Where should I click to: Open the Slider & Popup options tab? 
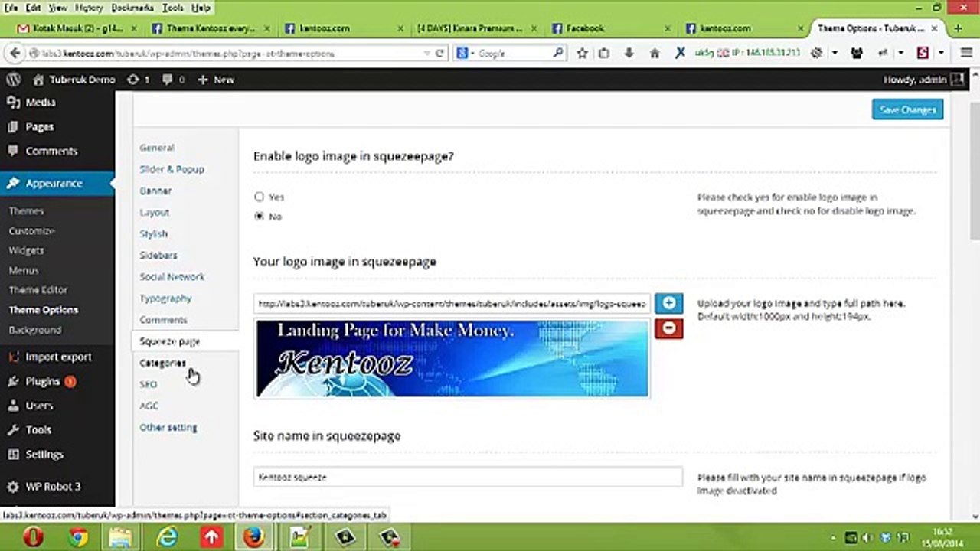point(171,169)
